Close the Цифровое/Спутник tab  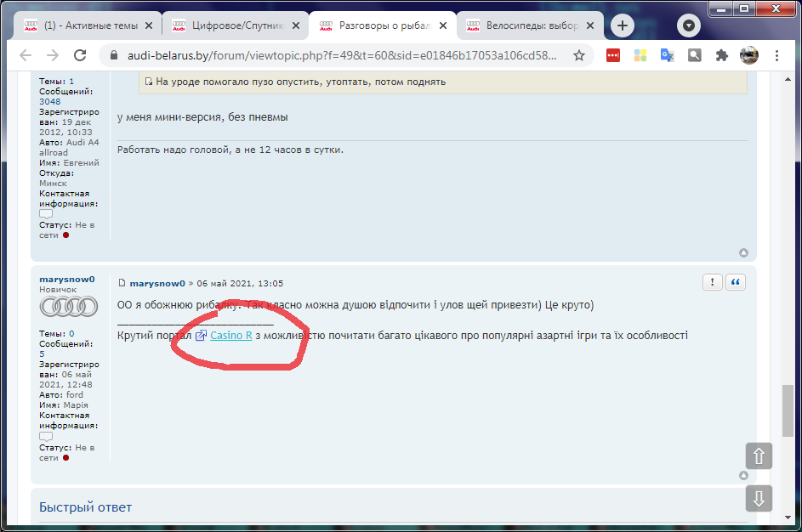tap(295, 25)
